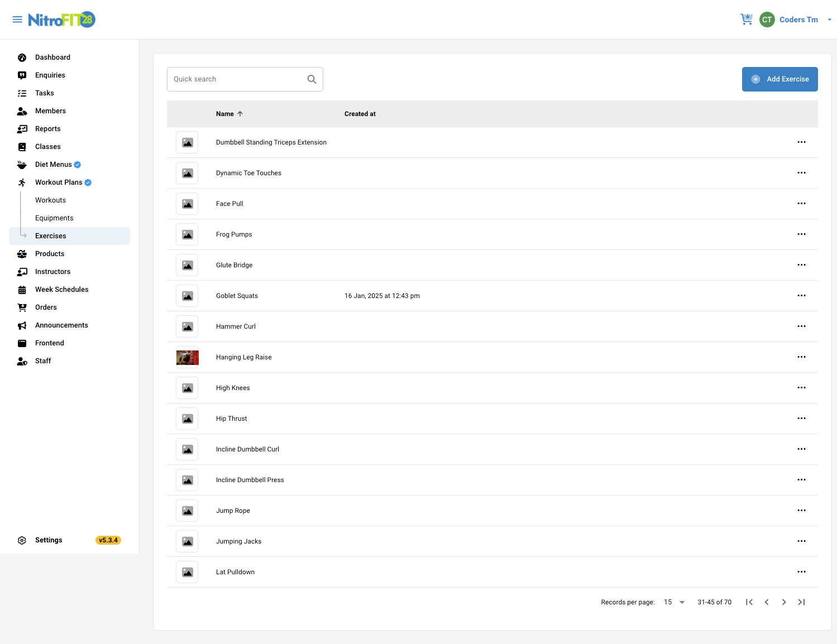Viewport: 837px width, 644px height.
Task: Jump to the first page of records
Action: tap(749, 602)
